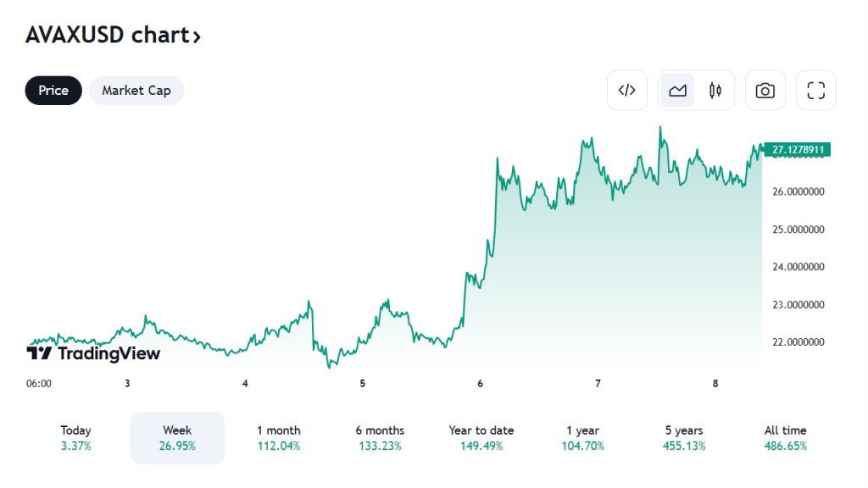868x488 pixels.
Task: Open chart in fullscreen mode
Action: pos(815,91)
